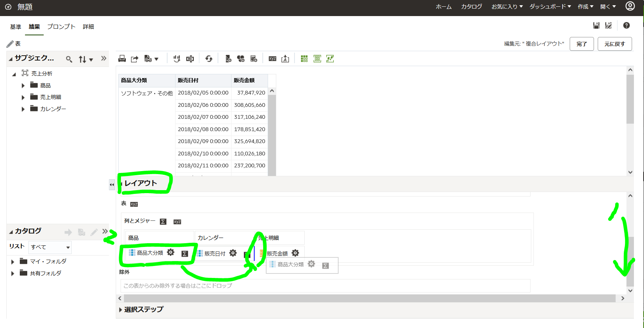Open the user account icon
This screenshot has height=328, width=644.
(x=630, y=6)
